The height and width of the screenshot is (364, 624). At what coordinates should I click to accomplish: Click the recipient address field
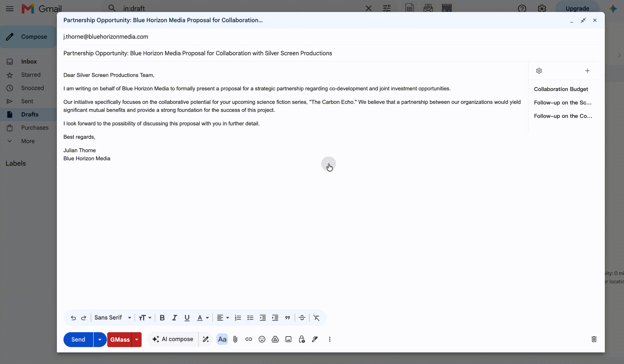pos(331,37)
